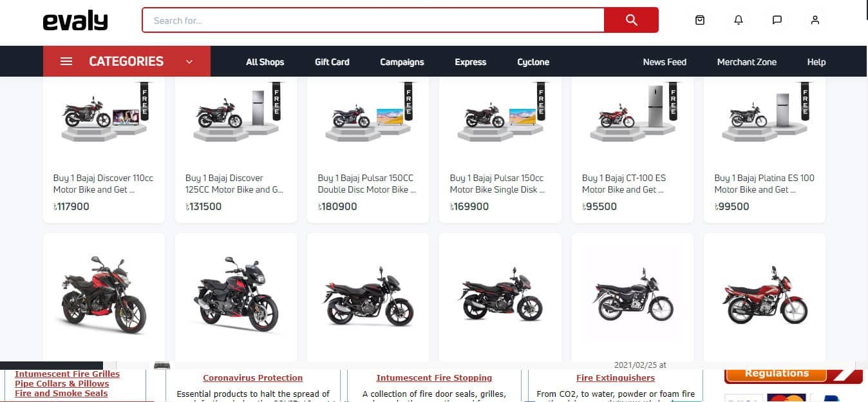Image resolution: width=868 pixels, height=402 pixels.
Task: Open the Help link in navbar
Action: coord(816,62)
